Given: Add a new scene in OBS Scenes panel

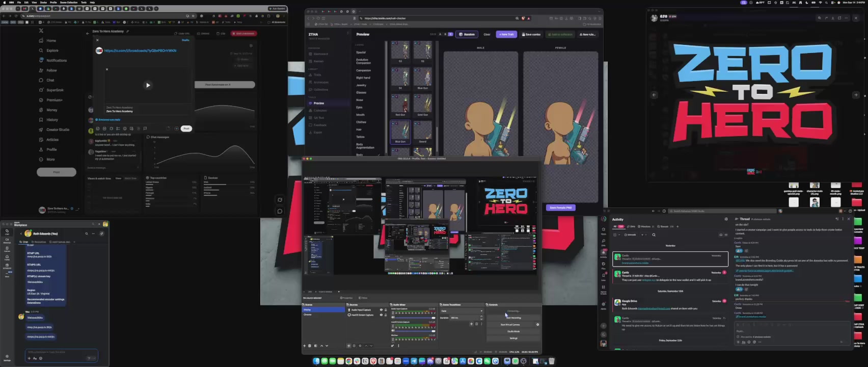Looking at the screenshot, I should [x=305, y=346].
